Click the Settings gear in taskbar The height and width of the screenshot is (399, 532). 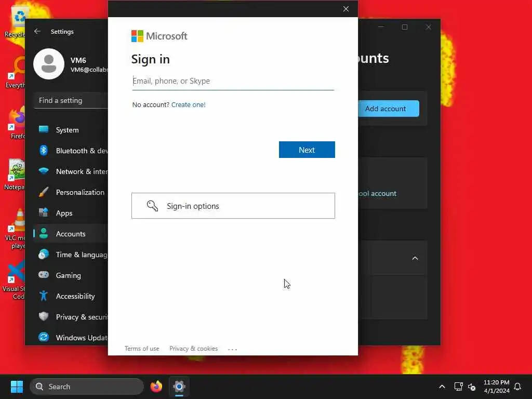pyautogui.click(x=179, y=387)
